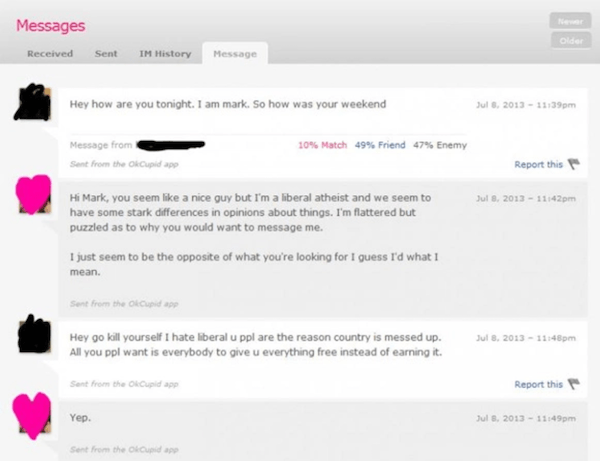Click 'Report this' on the 'liberal u ppl' message
This screenshot has width=600, height=461.
(538, 384)
